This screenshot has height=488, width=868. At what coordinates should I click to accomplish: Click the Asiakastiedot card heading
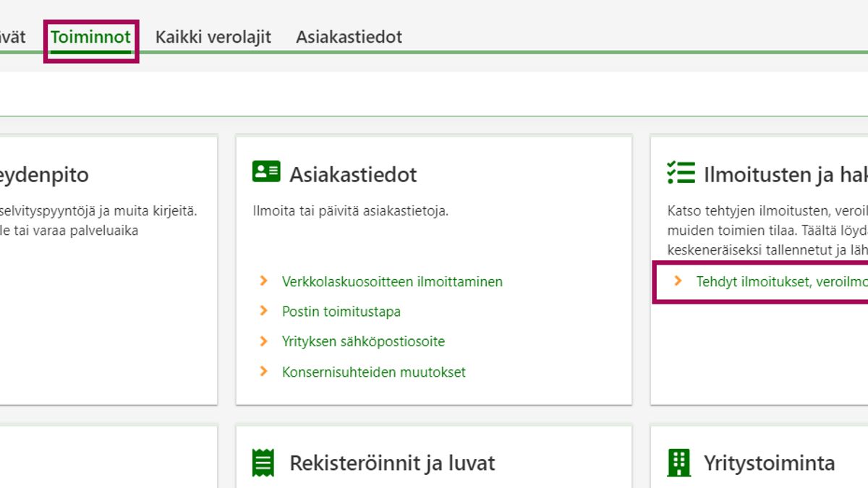353,174
